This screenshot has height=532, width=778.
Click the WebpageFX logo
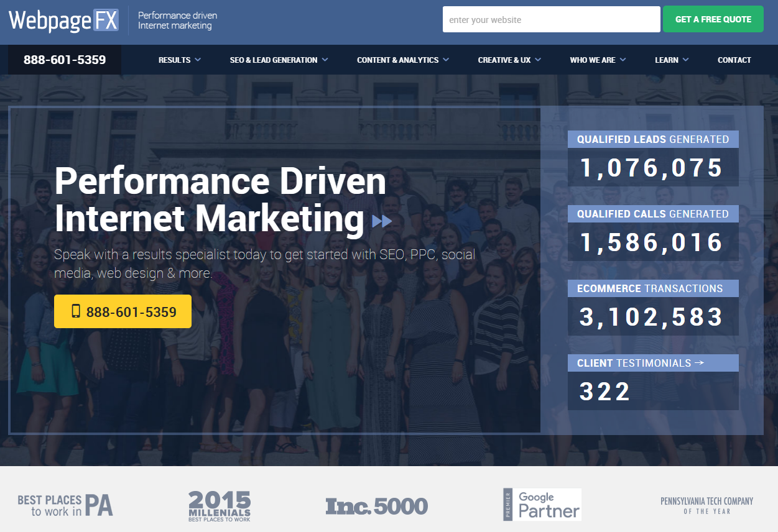click(x=63, y=21)
